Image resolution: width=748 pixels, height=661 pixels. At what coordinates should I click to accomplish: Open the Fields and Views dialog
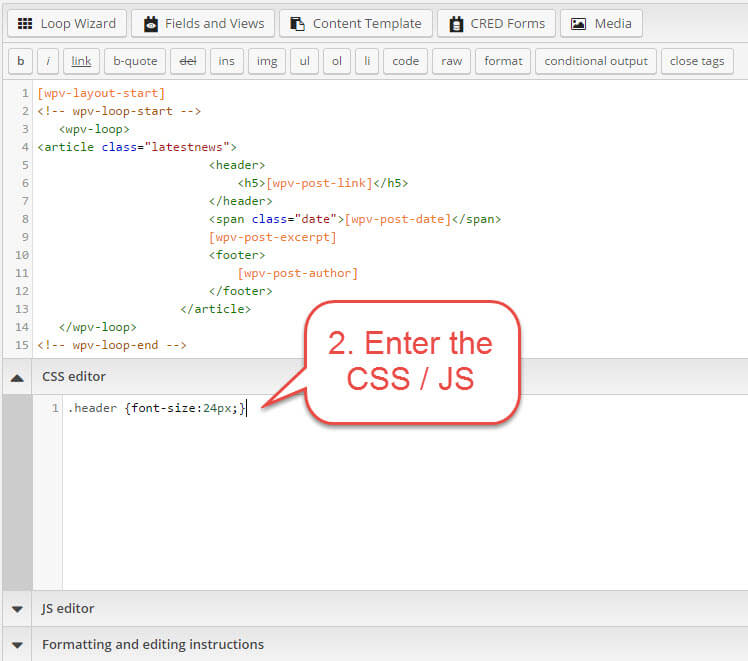203,23
